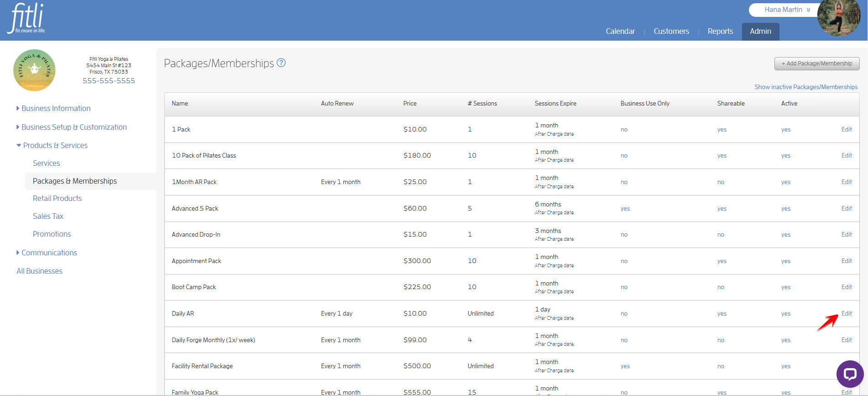Edit the Advanced Drop-In package
The height and width of the screenshot is (396, 868).
[847, 234]
